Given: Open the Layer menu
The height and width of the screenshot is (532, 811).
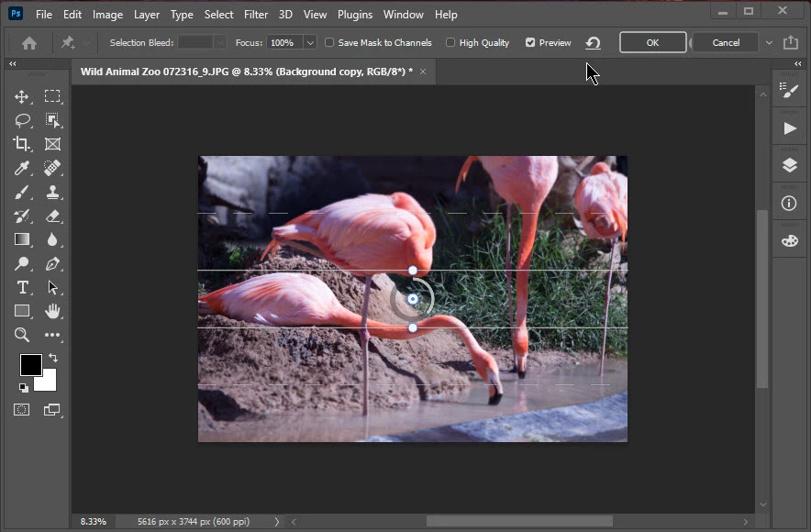Looking at the screenshot, I should pos(147,15).
